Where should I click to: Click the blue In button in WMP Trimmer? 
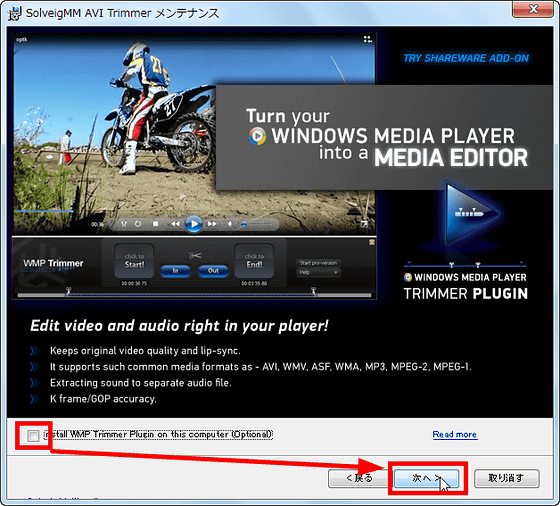pyautogui.click(x=175, y=271)
